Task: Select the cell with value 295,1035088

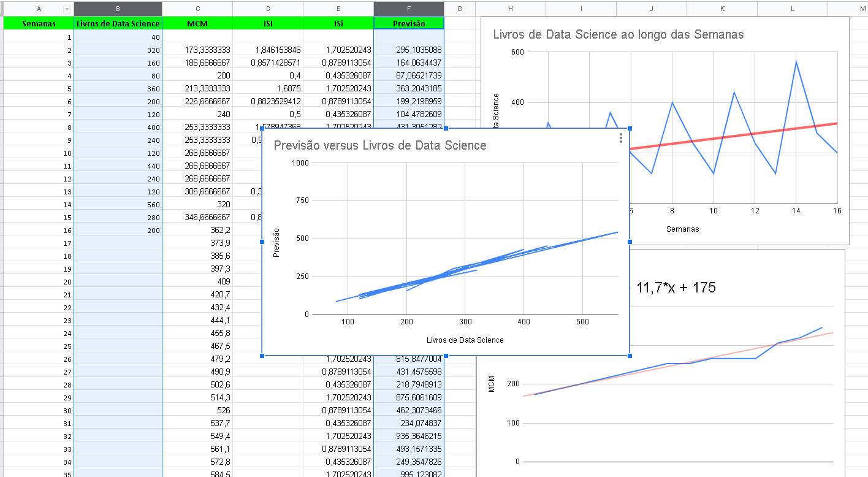Action: 409,50
